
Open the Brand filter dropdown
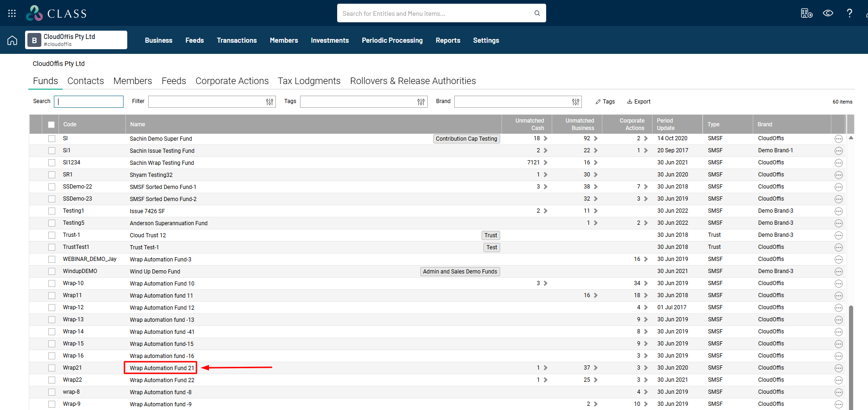[x=575, y=102]
